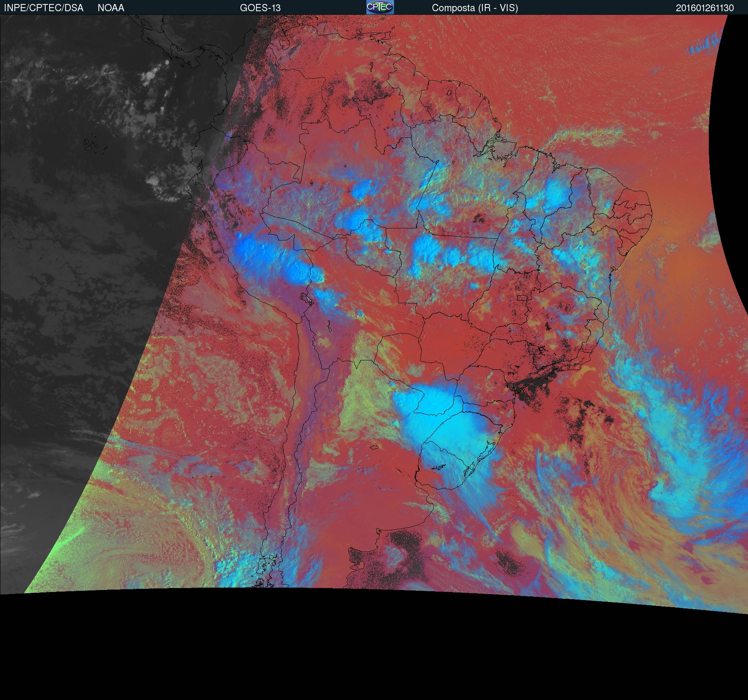Click the NOAA label in the header

(111, 8)
